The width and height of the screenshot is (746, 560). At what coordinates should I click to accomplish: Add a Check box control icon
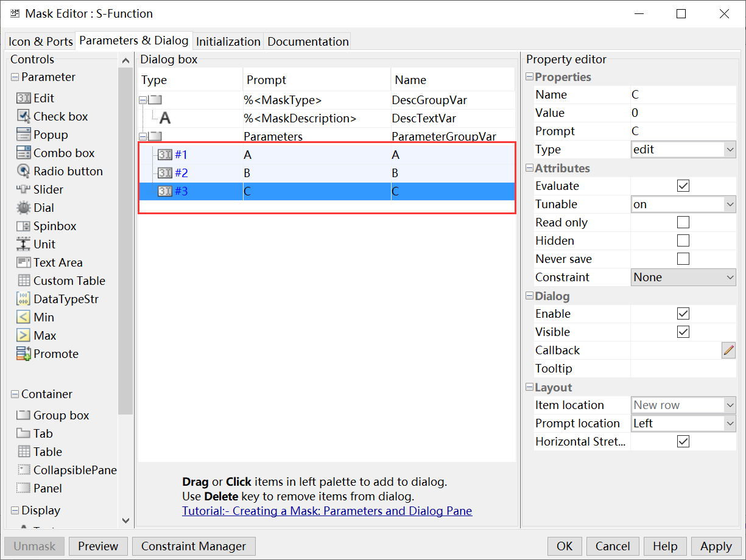click(24, 116)
